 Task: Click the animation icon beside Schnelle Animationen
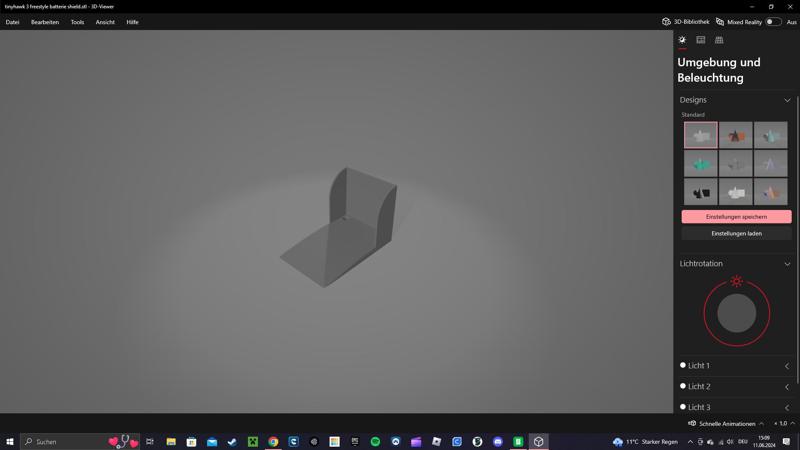click(x=692, y=423)
